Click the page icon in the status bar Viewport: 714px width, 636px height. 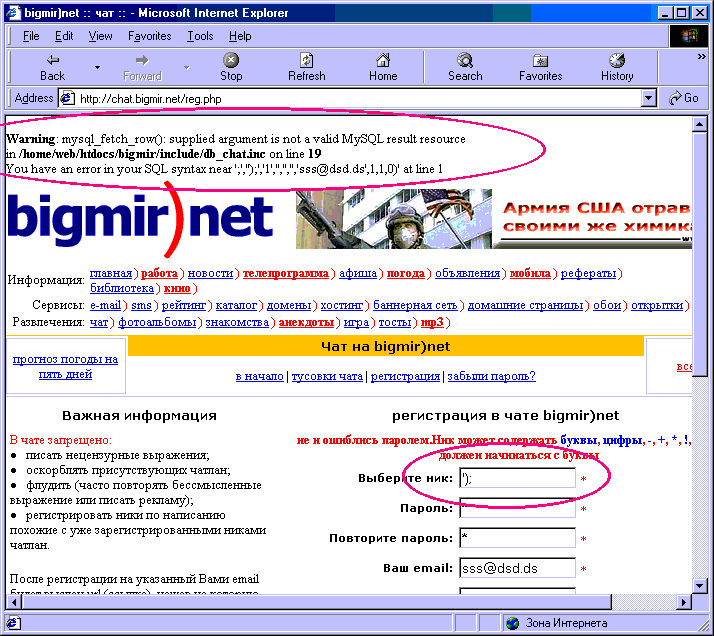click(x=13, y=623)
